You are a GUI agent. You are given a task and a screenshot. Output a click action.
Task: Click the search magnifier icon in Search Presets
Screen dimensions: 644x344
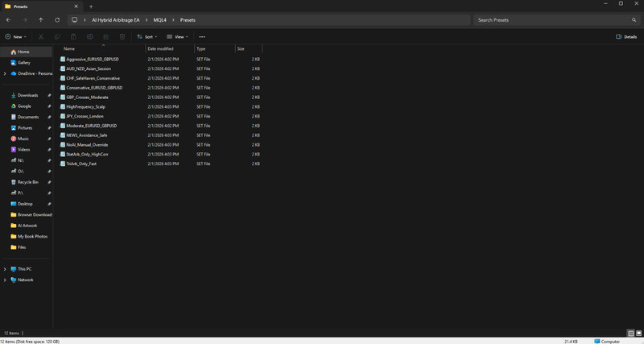click(634, 19)
